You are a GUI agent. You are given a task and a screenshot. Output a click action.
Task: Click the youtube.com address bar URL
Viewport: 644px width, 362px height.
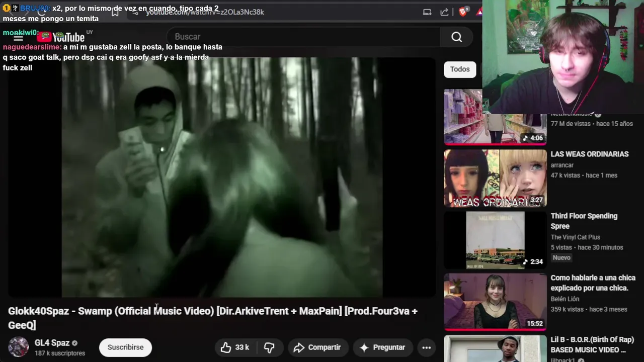pyautogui.click(x=205, y=12)
